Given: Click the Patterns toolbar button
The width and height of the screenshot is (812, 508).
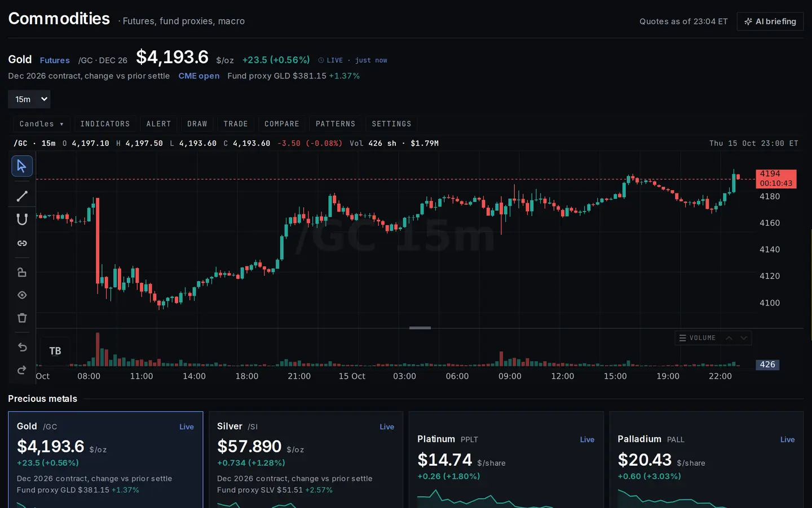Looking at the screenshot, I should (x=336, y=124).
